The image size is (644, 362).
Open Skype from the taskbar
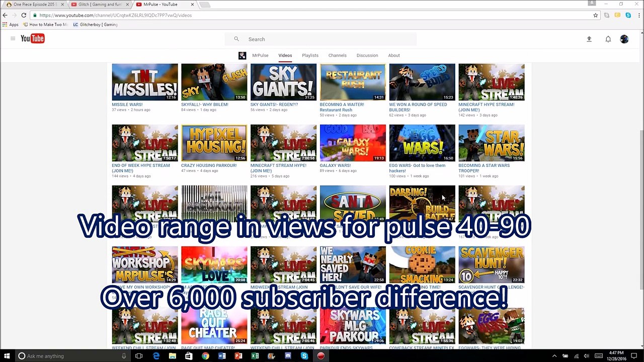click(x=304, y=356)
